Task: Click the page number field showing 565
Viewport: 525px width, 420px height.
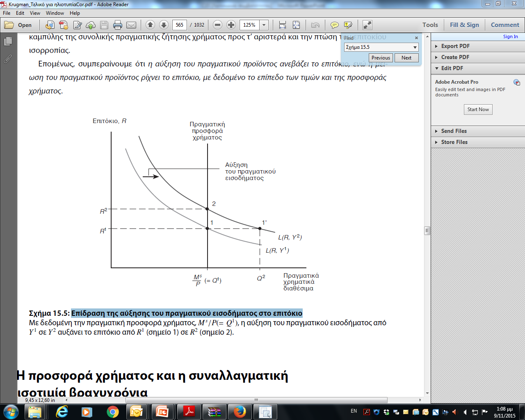Action: (180, 25)
